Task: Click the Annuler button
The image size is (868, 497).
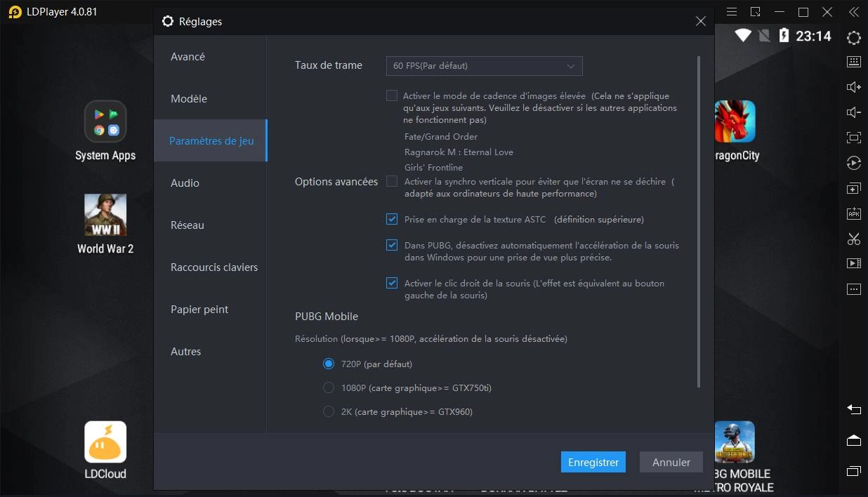Action: pos(671,462)
